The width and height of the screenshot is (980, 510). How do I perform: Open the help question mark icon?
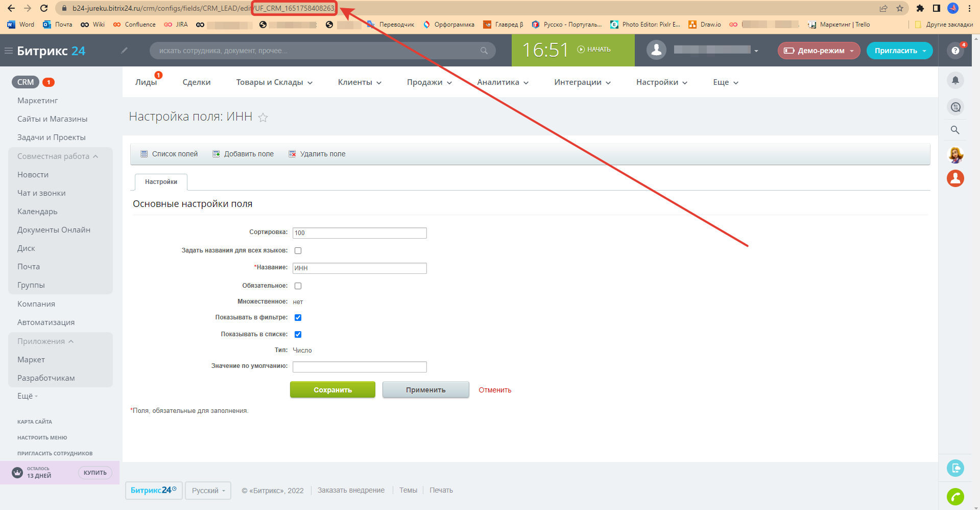pyautogui.click(x=955, y=51)
